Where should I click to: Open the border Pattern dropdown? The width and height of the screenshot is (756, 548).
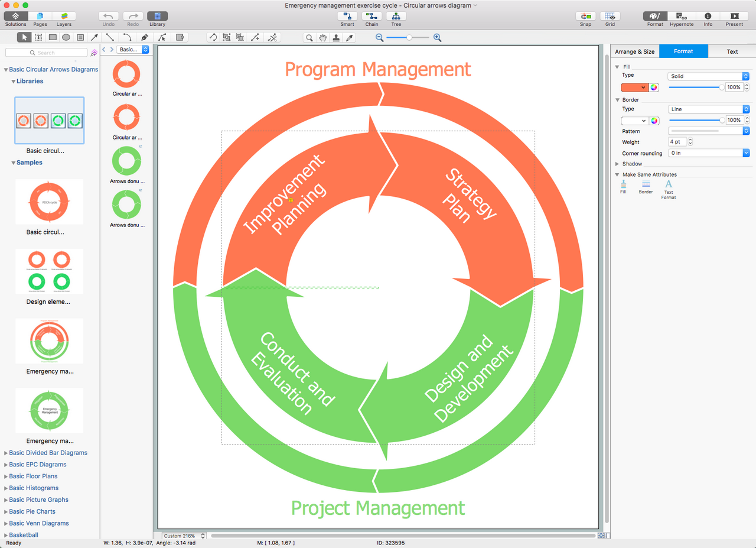(708, 131)
